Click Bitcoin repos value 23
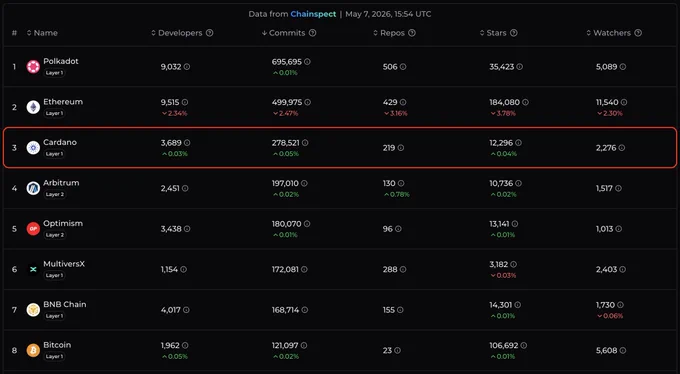680x374 pixels. click(387, 350)
